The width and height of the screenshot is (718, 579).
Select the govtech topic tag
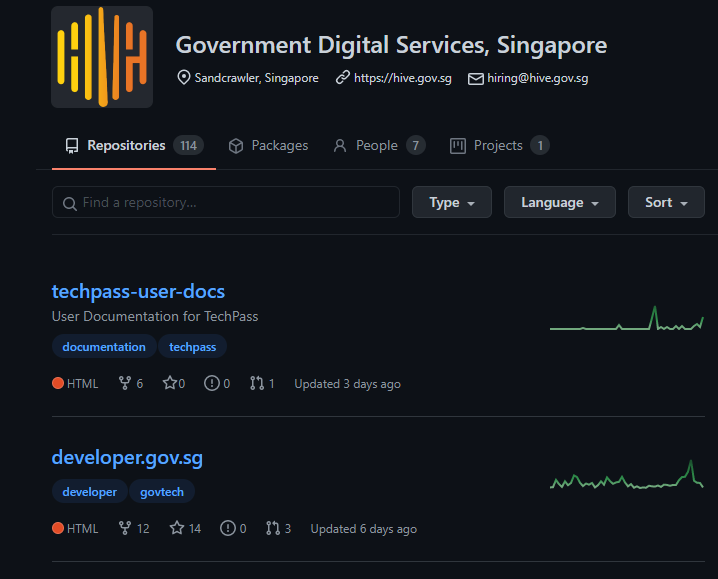tap(162, 492)
